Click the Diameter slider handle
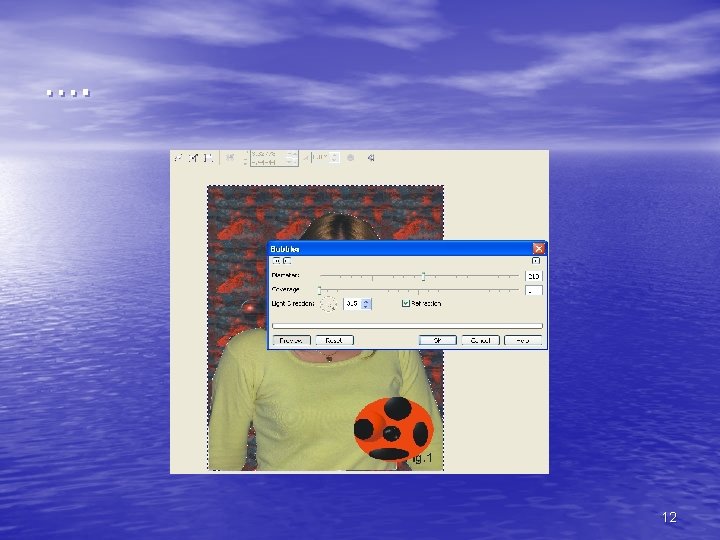Image resolution: width=720 pixels, height=540 pixels. [423, 276]
